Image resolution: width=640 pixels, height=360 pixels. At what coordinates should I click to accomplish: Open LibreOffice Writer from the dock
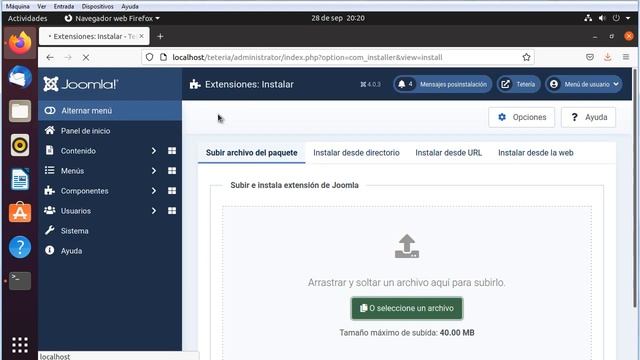pos(20,179)
